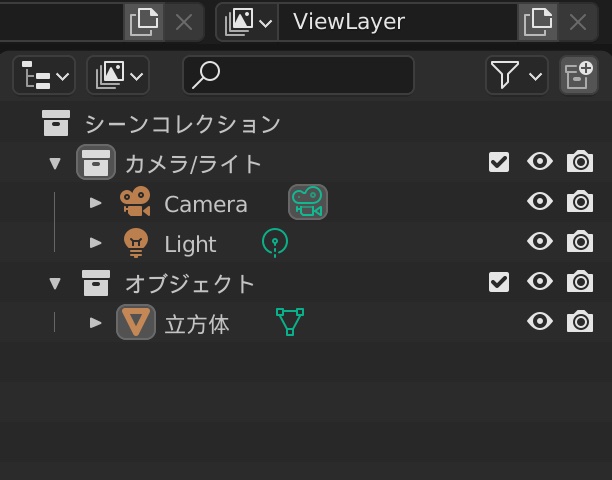Collapse the カメラ/ライト collection
The height and width of the screenshot is (480, 612).
pos(55,163)
